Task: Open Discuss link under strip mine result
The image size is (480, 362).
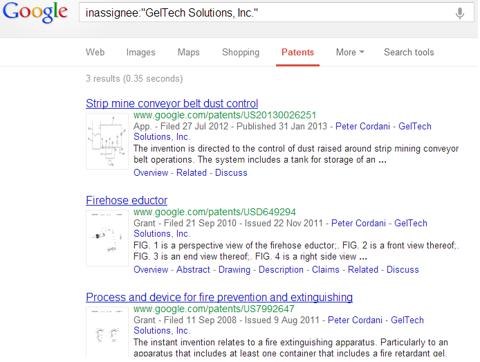Action: [x=231, y=173]
